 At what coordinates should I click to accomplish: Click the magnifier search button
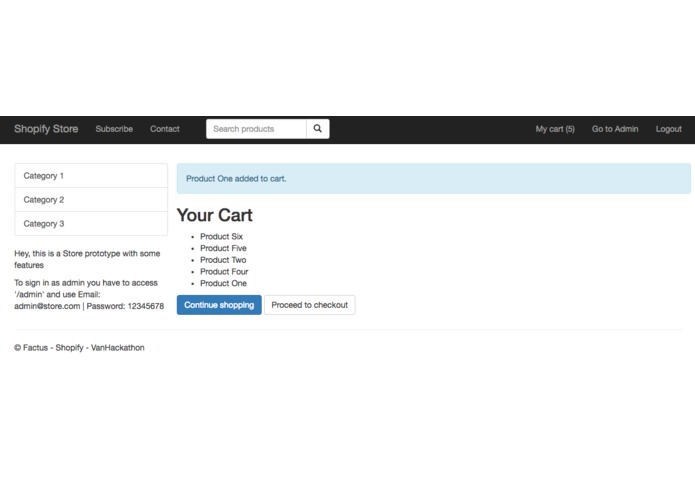318,129
